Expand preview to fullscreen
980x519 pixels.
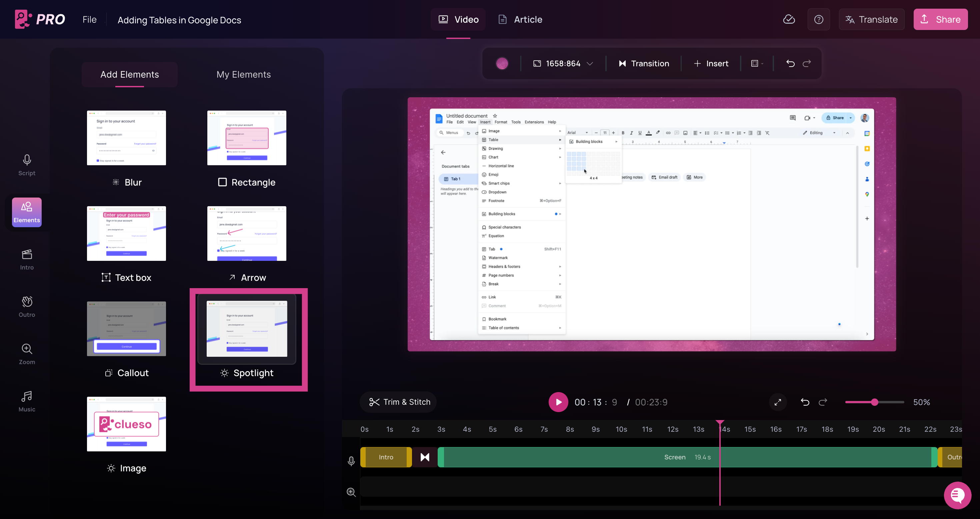pyautogui.click(x=778, y=402)
